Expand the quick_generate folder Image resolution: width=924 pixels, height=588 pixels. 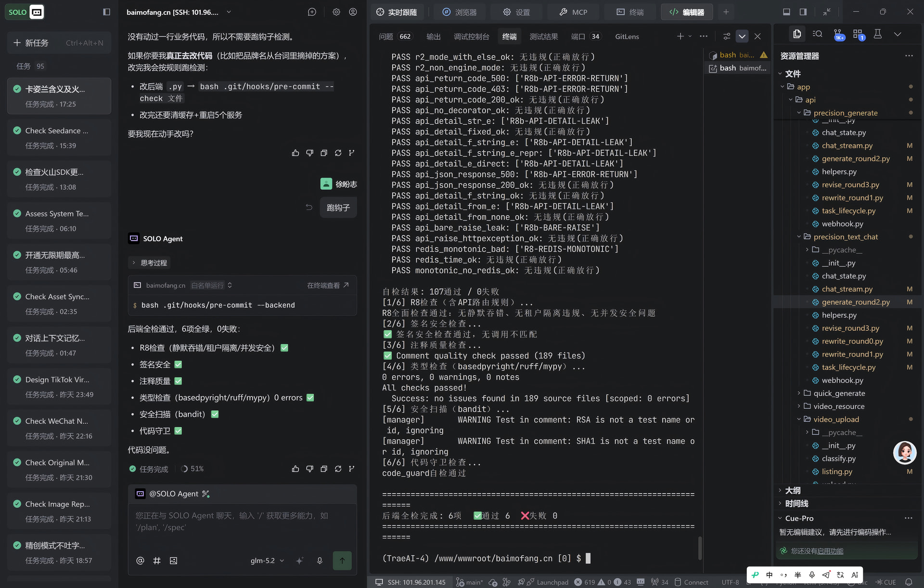(839, 393)
